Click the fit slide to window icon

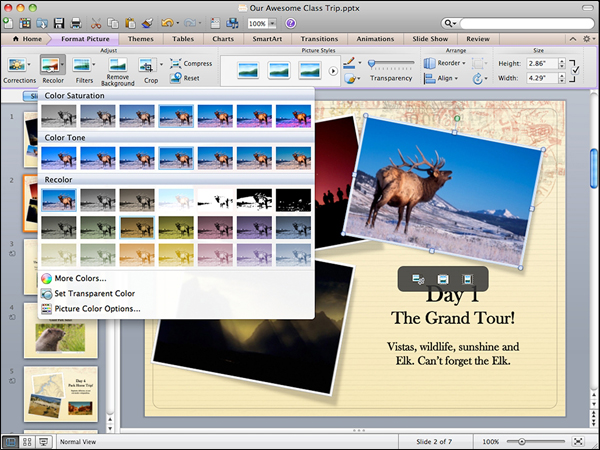click(579, 441)
